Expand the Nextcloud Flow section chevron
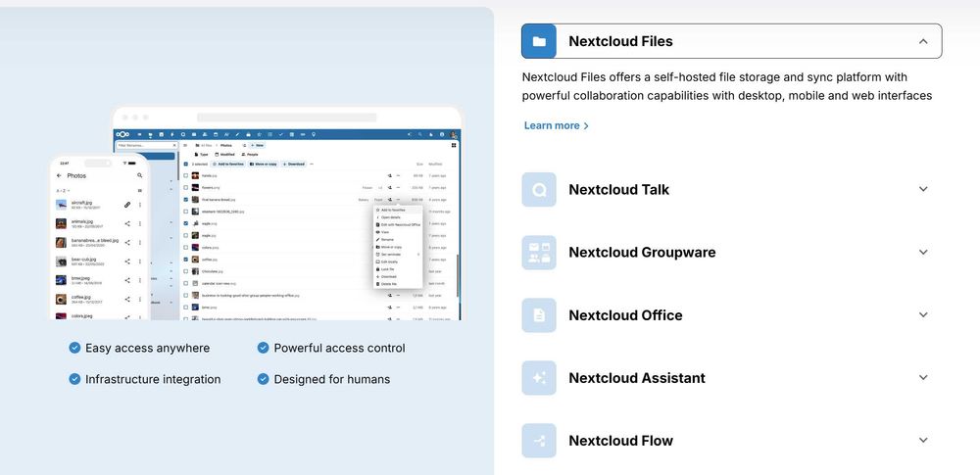The width and height of the screenshot is (980, 475). [x=923, y=441]
